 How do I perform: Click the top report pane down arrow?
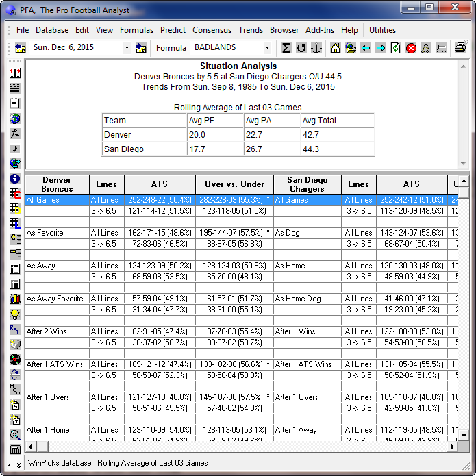463,164
